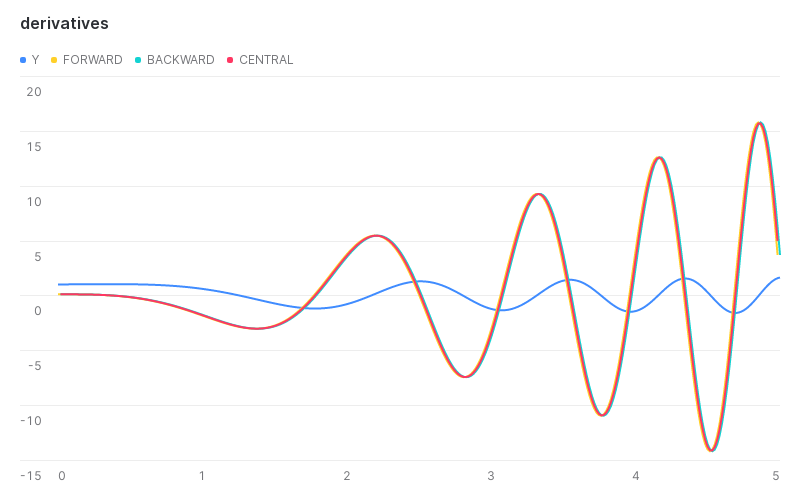Image resolution: width=800 pixels, height=503 pixels.
Task: Click the yellow FORWARD legend dot
Action: (x=54, y=60)
